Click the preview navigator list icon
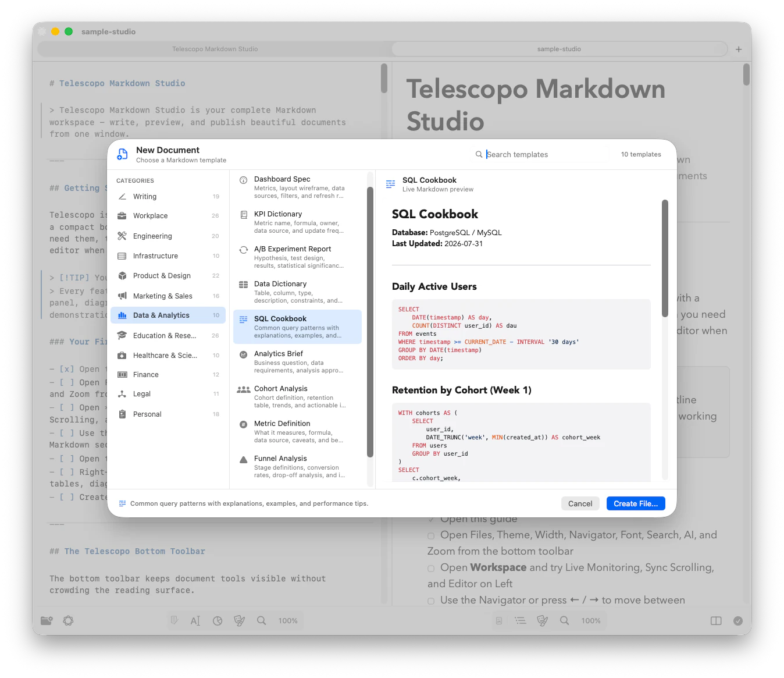This screenshot has width=784, height=678. 521,621
